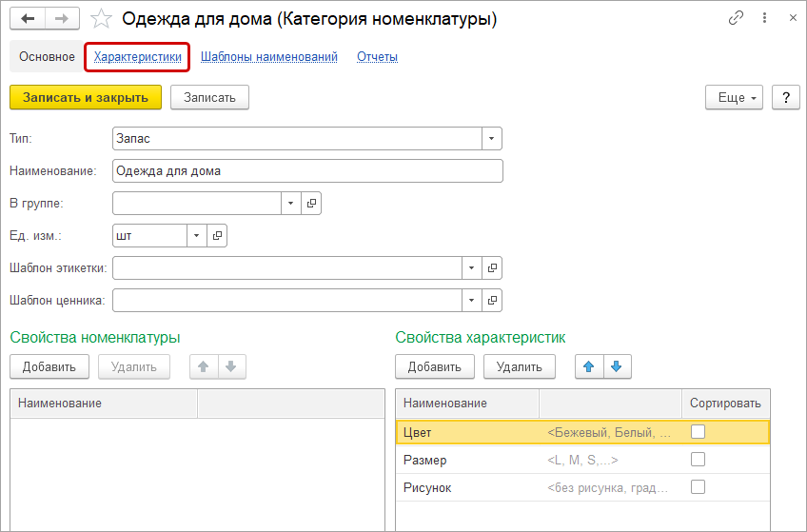Copy link using the chain icon
807x532 pixels.
[x=736, y=18]
